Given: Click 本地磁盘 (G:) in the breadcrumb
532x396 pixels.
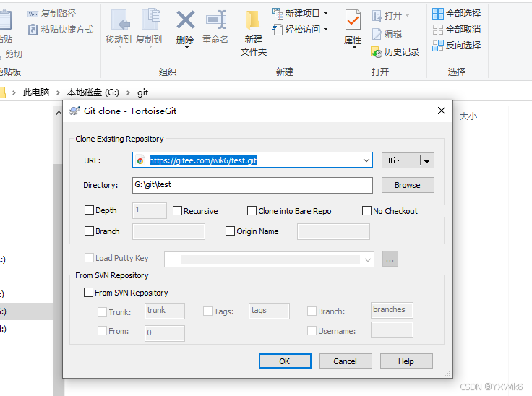Looking at the screenshot, I should tap(93, 92).
